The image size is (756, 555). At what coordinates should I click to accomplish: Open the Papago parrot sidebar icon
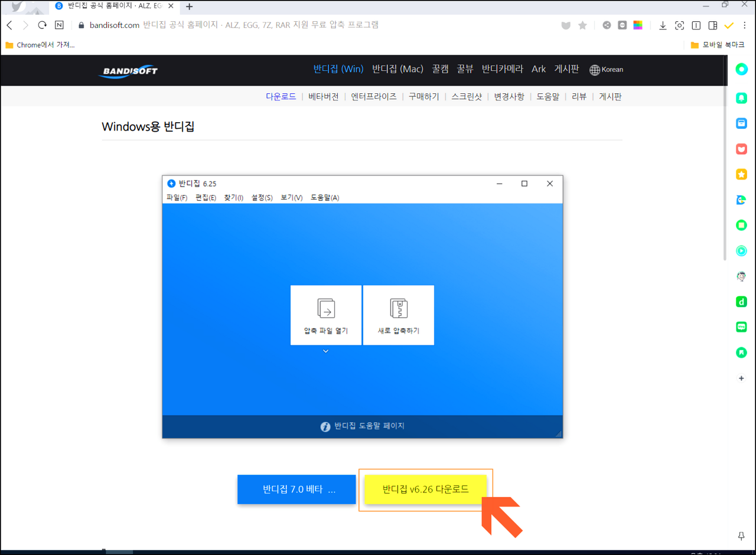(x=741, y=200)
